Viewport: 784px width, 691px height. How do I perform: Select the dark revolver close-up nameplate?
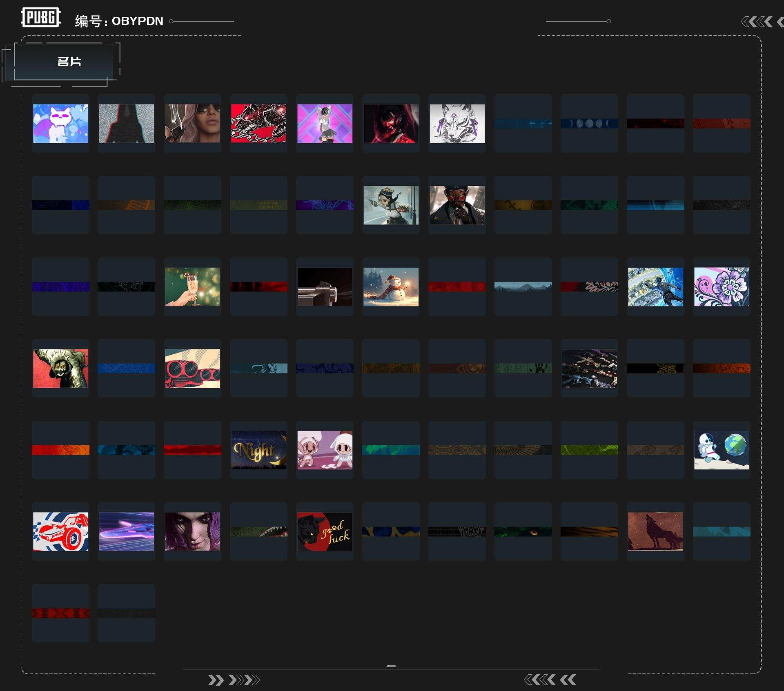point(325,287)
